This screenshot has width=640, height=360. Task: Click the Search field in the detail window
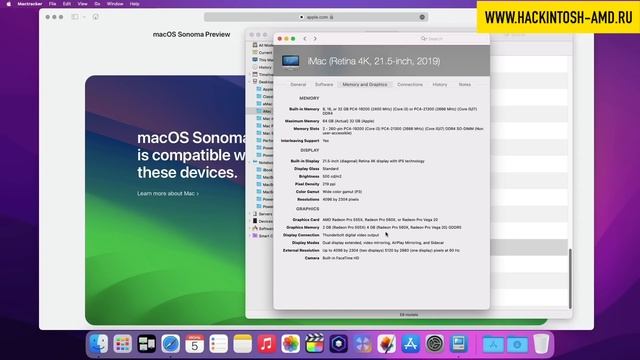point(451,38)
